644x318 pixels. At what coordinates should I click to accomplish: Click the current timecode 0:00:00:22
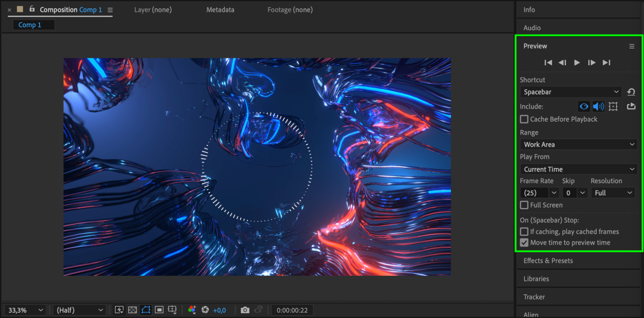point(292,310)
